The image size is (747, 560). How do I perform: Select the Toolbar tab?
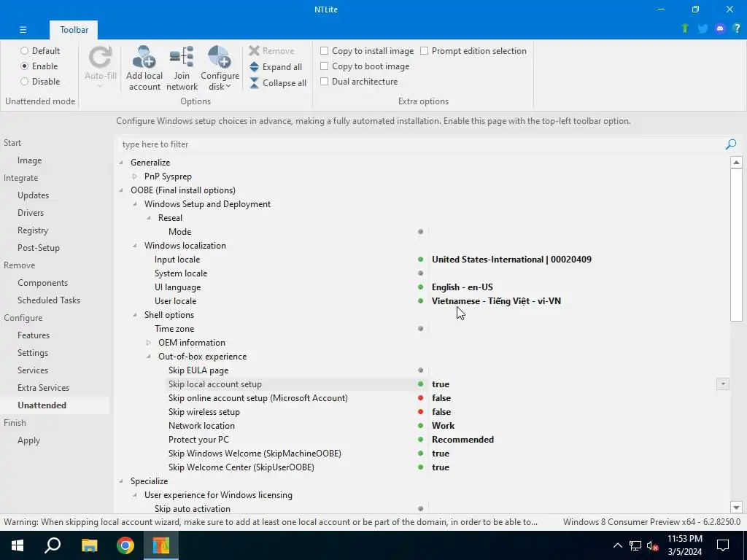tap(74, 29)
